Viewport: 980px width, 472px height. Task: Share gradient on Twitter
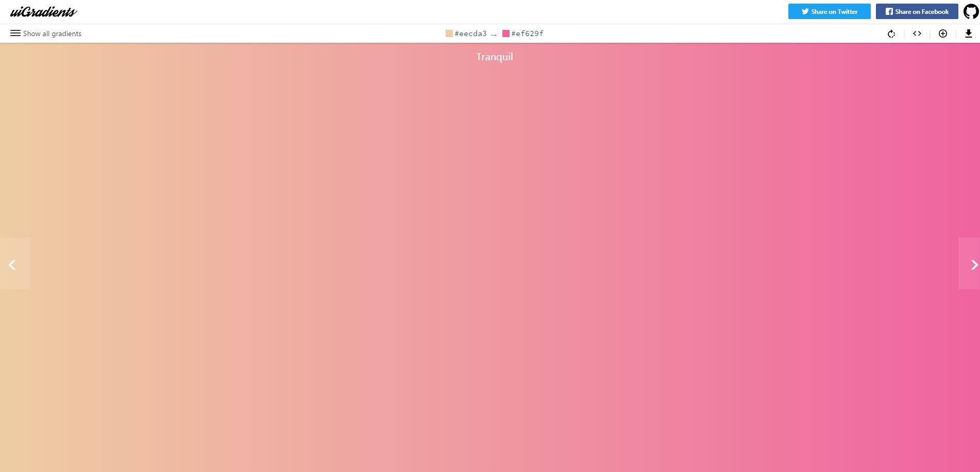point(829,11)
